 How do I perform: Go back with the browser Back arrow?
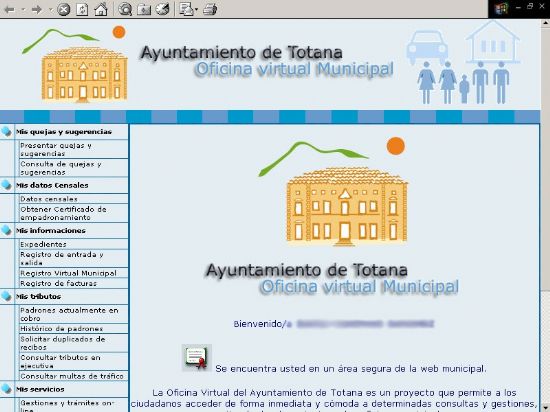point(9,9)
